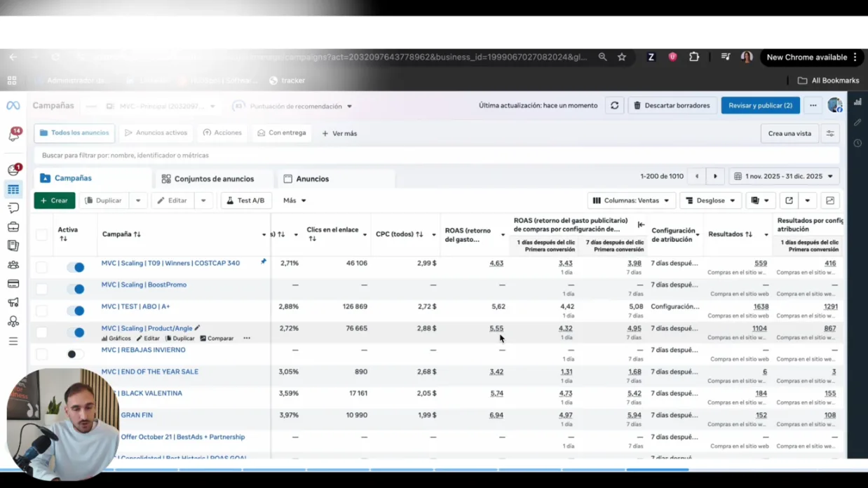Open the pencil edit icon in right panel
The width and height of the screenshot is (868, 488).
(857, 123)
